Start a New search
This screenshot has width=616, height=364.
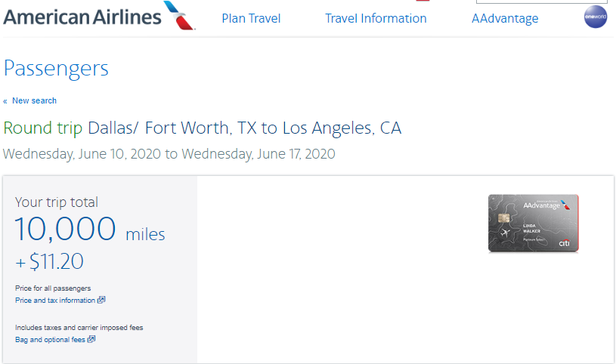click(34, 101)
